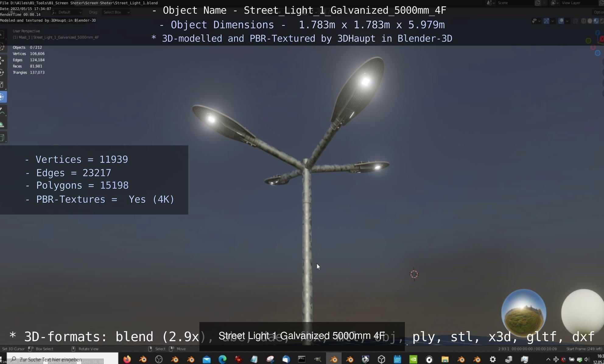Switch to material preview shading
This screenshot has width=604, height=364.
click(x=596, y=21)
